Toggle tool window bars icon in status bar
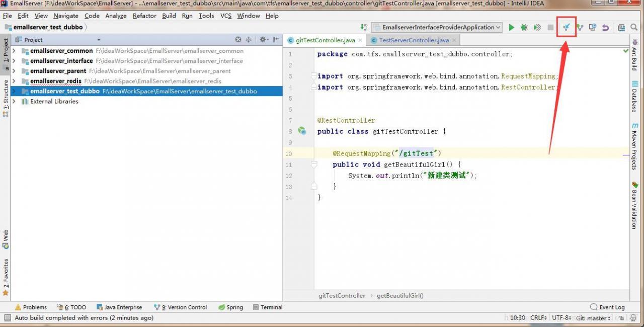Viewport: 644px width, 327px height. pyautogui.click(x=7, y=318)
